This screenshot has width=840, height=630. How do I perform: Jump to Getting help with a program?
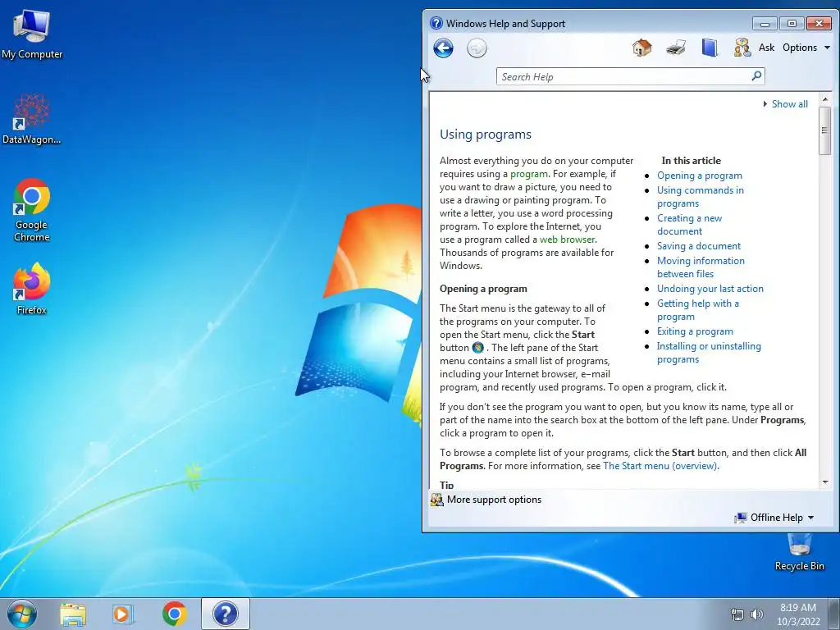click(698, 309)
